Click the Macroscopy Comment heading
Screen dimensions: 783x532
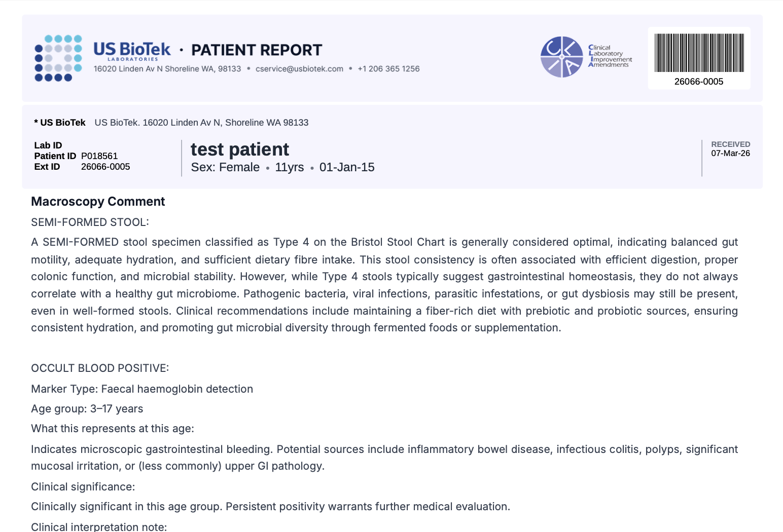pos(98,202)
